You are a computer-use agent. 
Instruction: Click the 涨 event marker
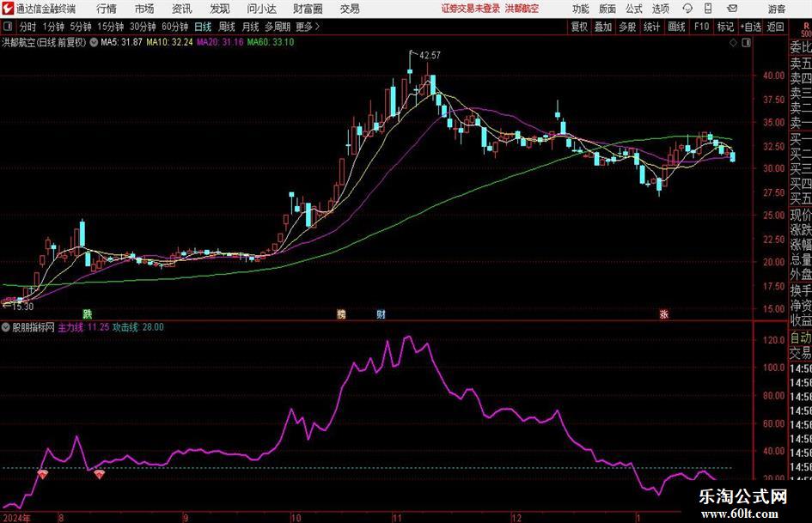click(663, 313)
